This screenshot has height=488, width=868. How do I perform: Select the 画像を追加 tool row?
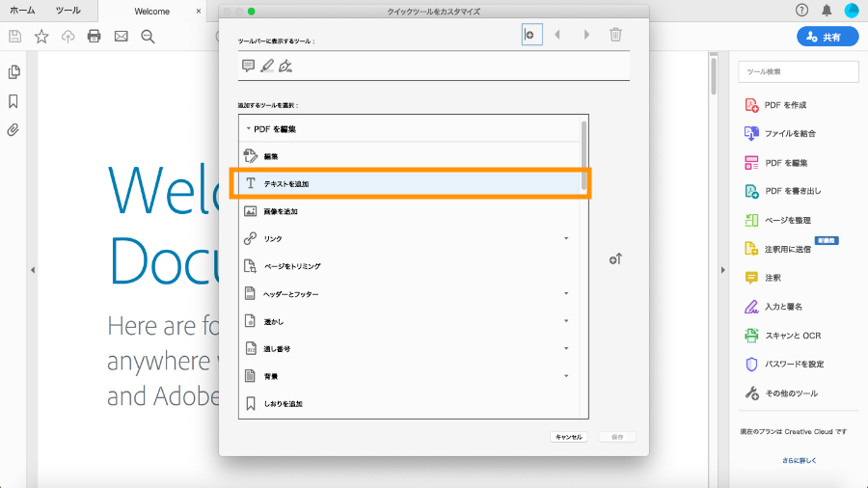409,211
